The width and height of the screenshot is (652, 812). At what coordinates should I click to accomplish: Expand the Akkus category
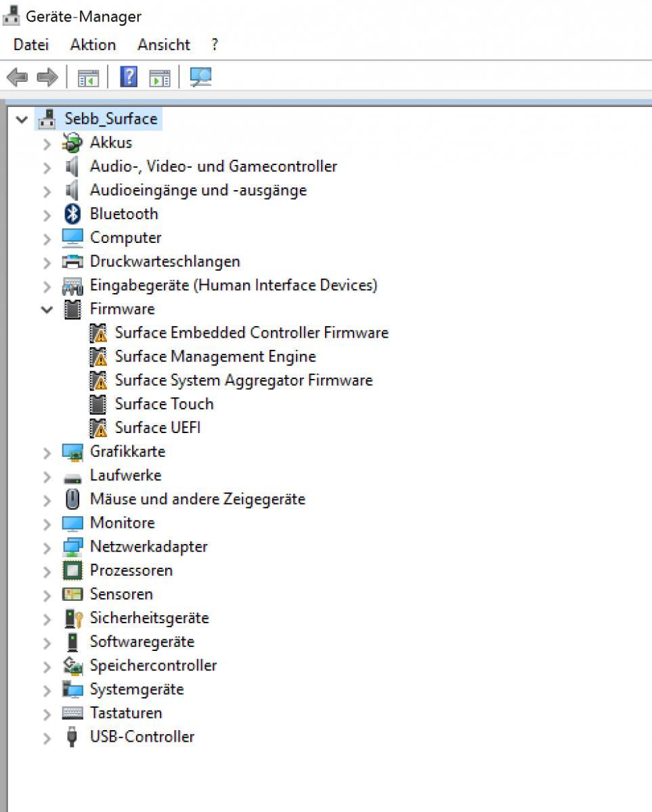coord(47,143)
